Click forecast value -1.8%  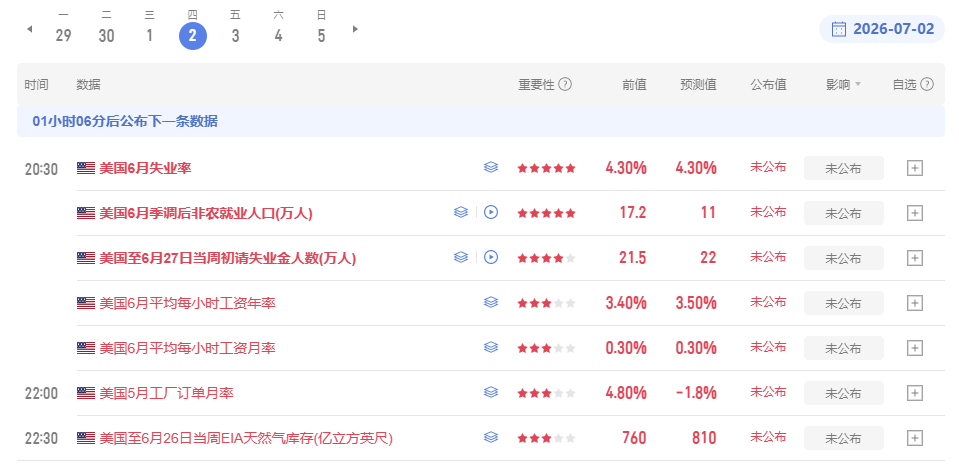(x=696, y=393)
